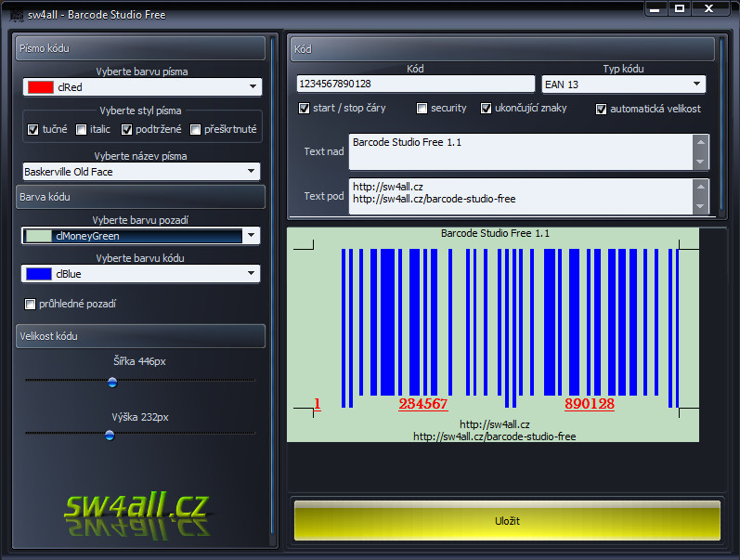
Task: Click the Text pod scrollbar up arrow
Action: (x=701, y=187)
